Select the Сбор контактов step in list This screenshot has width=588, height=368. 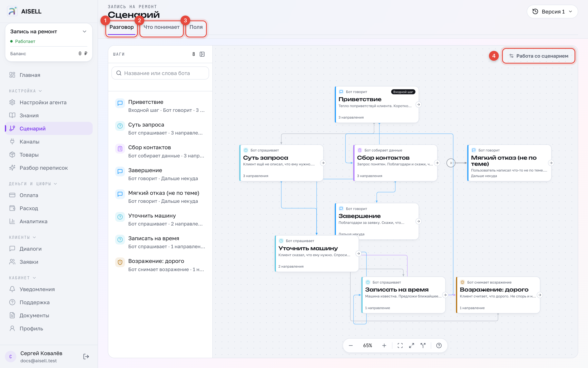pos(160,151)
